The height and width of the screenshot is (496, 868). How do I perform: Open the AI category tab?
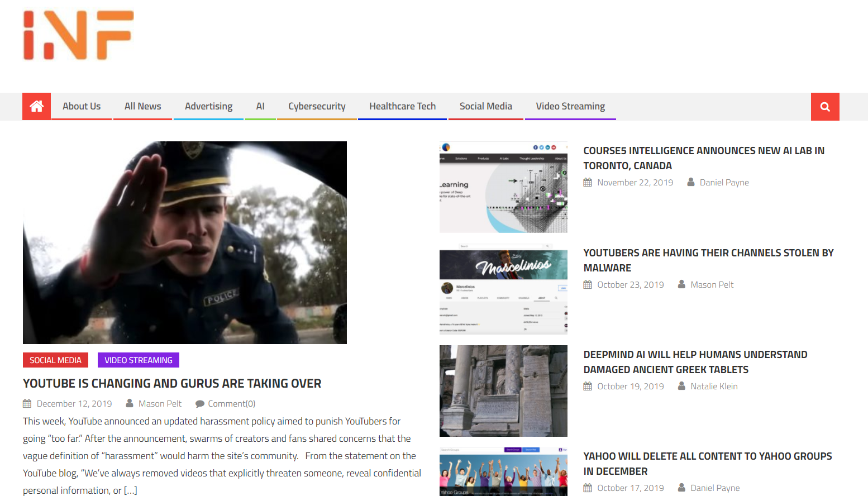tap(260, 106)
